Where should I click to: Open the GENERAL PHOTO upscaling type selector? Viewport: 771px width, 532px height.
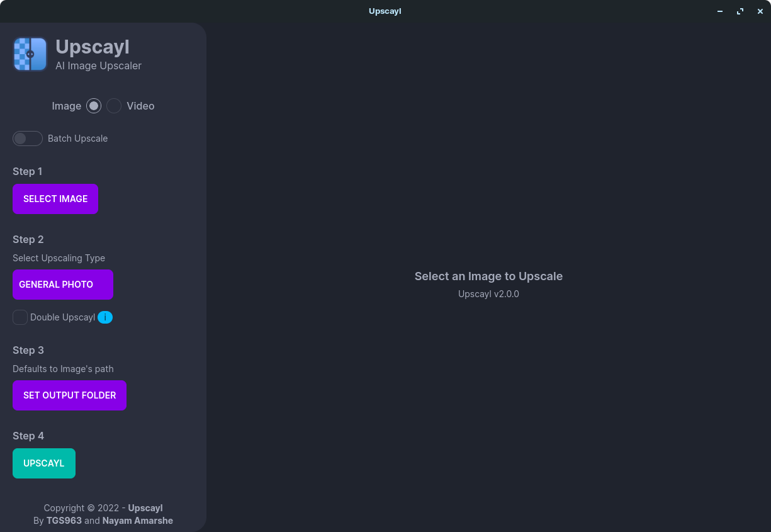coord(63,285)
